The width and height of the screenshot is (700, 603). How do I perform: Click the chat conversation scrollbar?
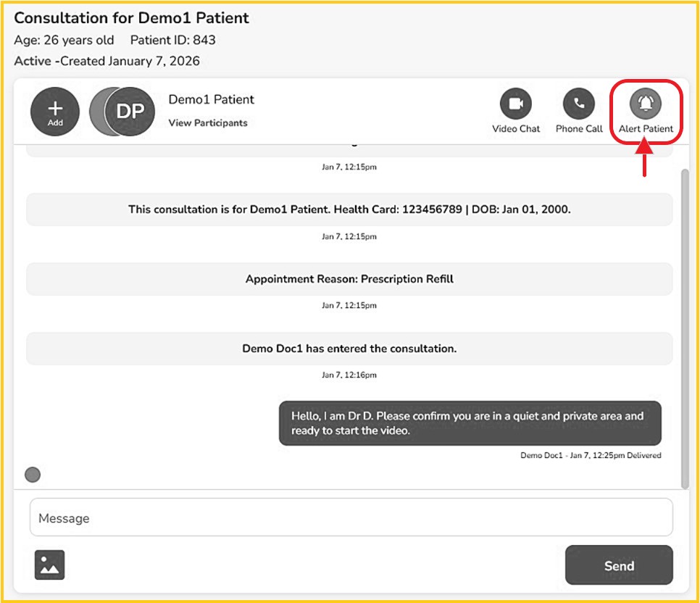(685, 326)
